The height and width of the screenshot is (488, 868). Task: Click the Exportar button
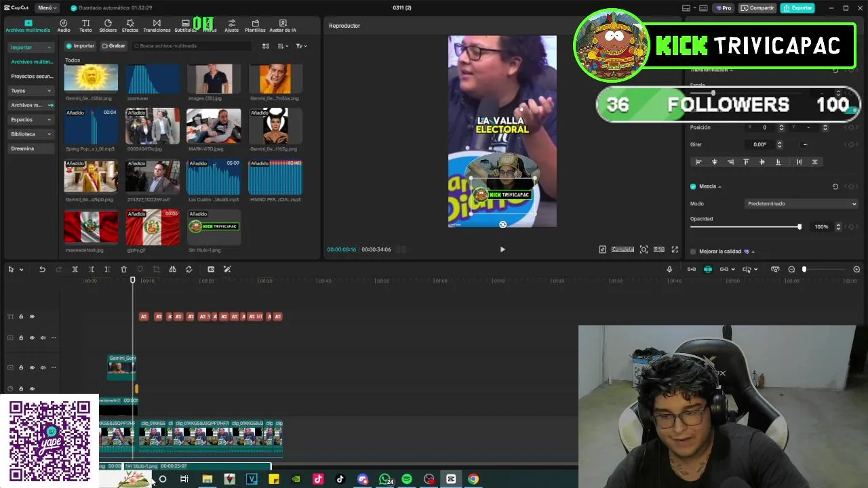[797, 8]
